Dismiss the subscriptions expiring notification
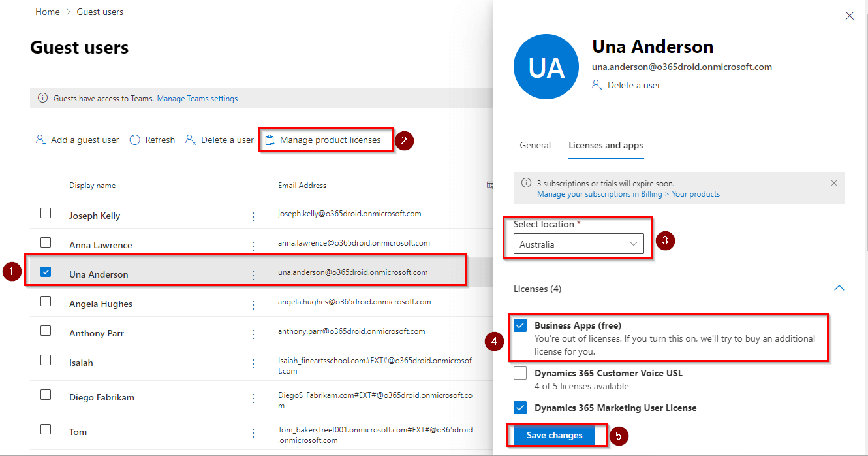 [833, 184]
